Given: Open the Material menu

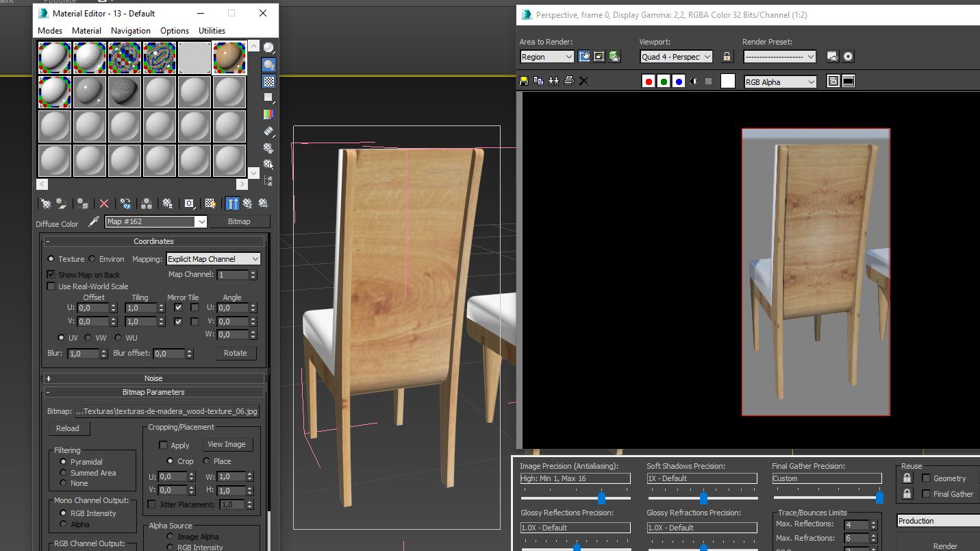Looking at the screenshot, I should click(x=86, y=30).
